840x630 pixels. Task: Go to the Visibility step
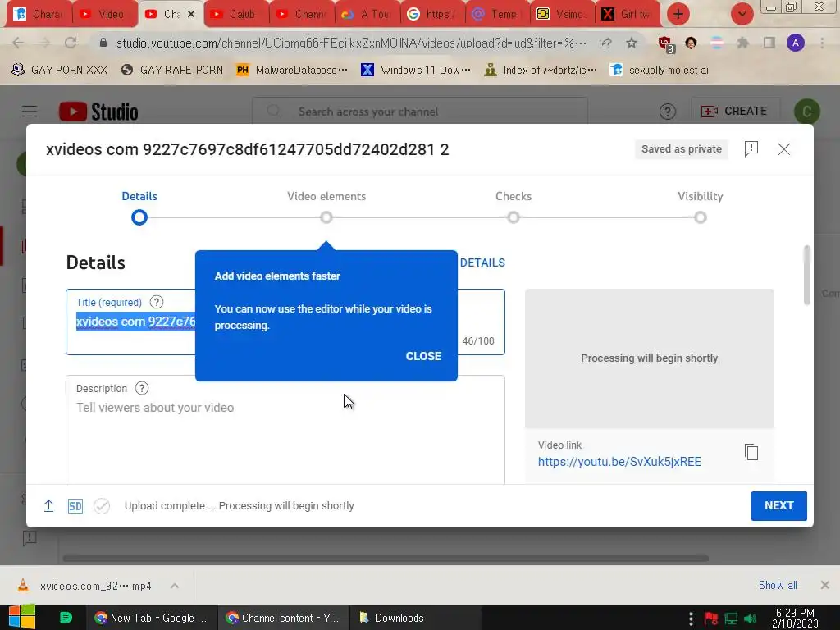pos(701,206)
